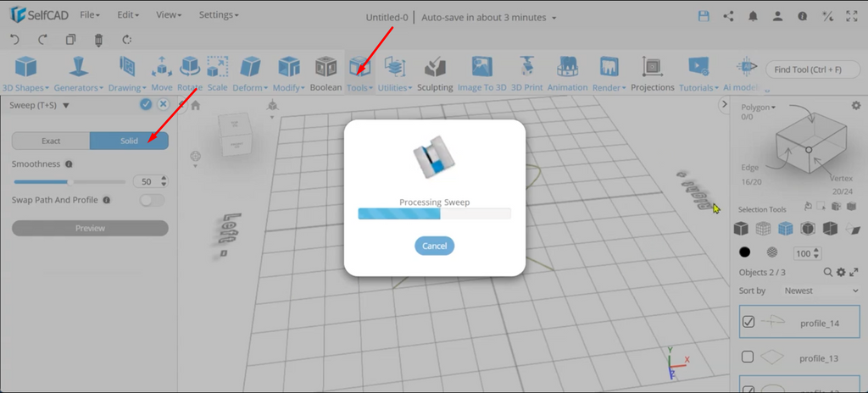Open the 3D Print tool

[526, 73]
